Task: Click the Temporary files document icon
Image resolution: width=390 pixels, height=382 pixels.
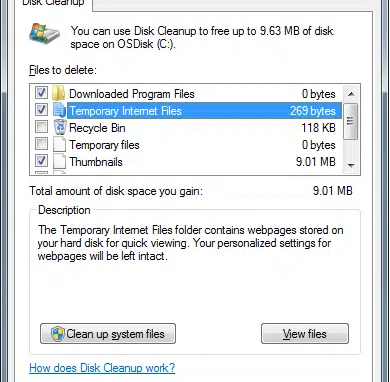Action: (59, 145)
